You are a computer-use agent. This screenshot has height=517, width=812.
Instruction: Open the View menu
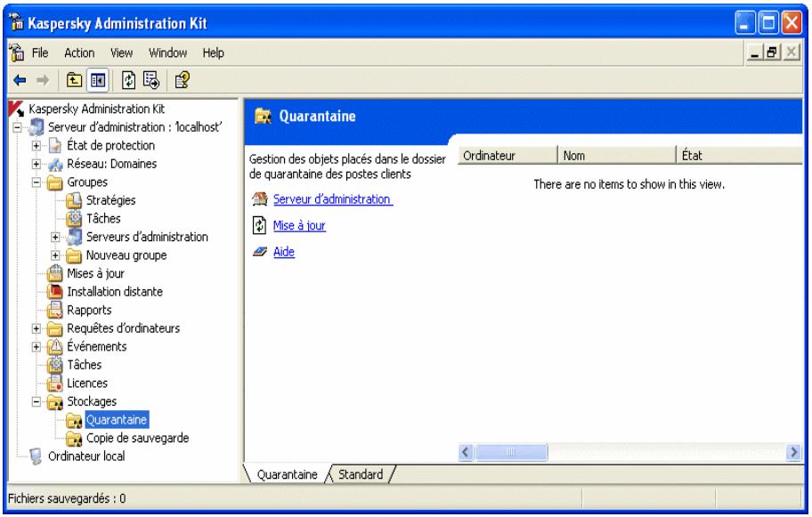(x=122, y=53)
